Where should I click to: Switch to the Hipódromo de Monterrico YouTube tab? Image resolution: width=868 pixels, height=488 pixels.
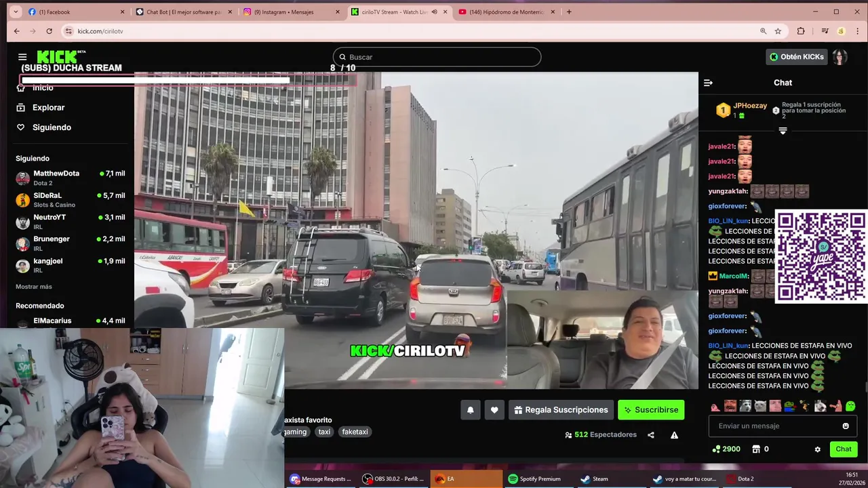(x=506, y=12)
